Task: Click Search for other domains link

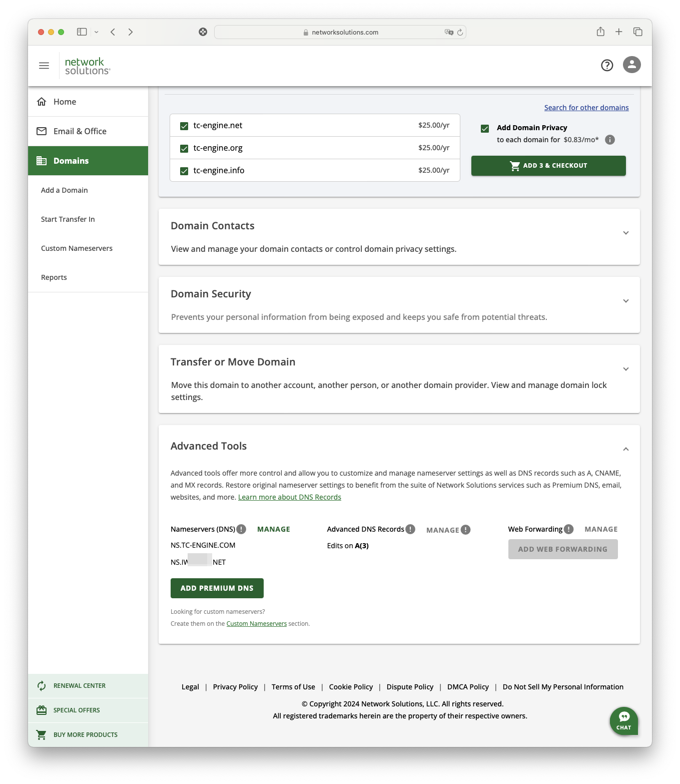Action: (x=586, y=108)
